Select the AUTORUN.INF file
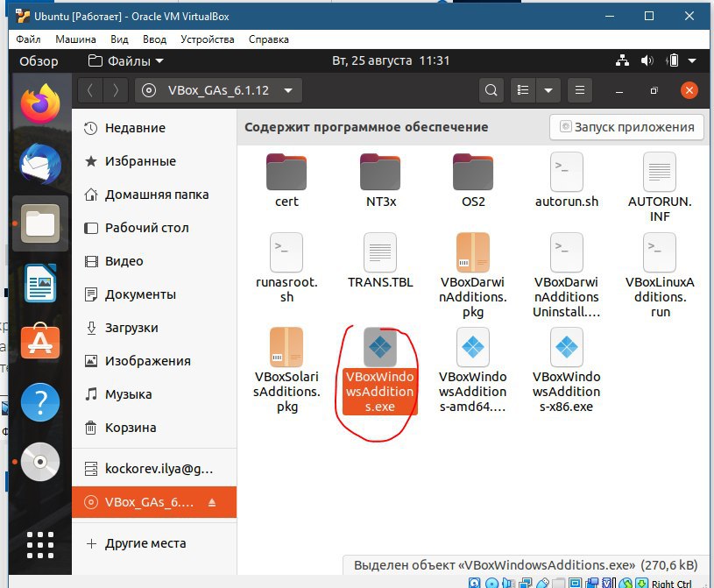The image size is (714, 588). click(660, 188)
